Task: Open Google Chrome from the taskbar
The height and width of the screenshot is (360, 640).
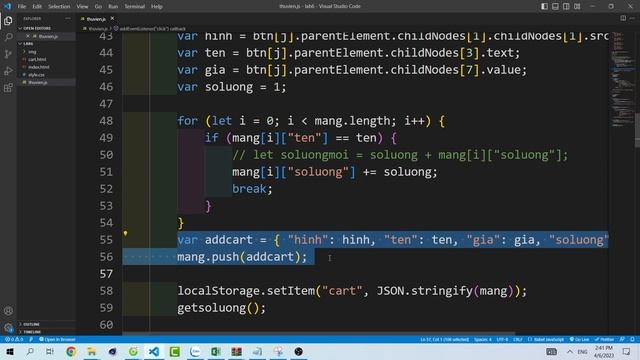Action: 71,351
